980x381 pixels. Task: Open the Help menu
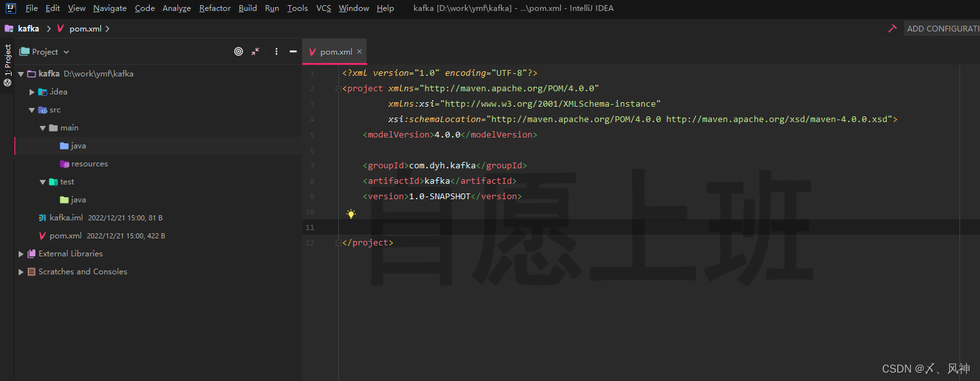pos(385,8)
